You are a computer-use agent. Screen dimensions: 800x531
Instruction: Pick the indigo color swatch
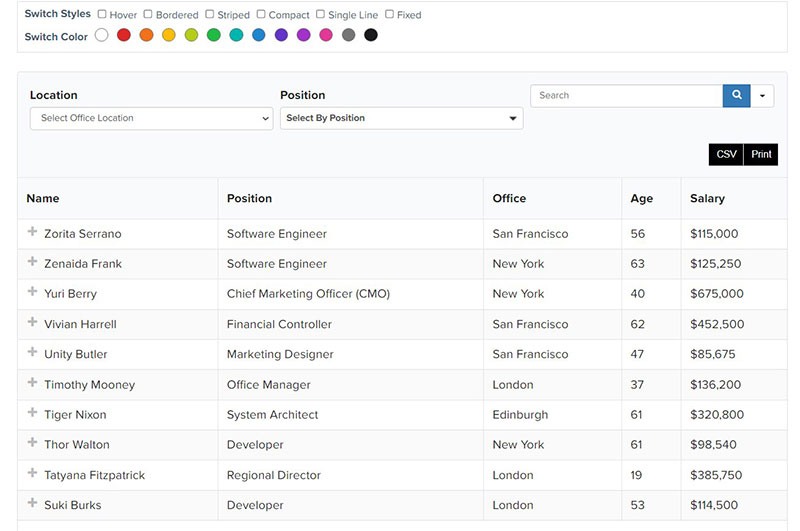[x=281, y=35]
